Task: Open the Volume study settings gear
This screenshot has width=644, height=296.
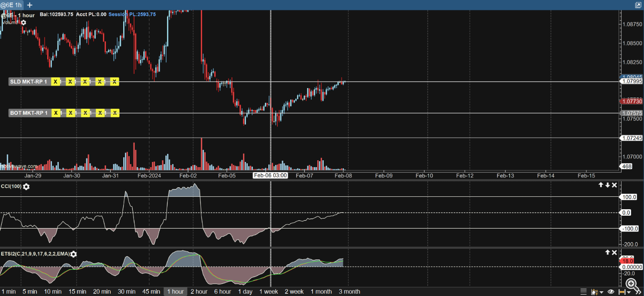Action: click(23, 22)
